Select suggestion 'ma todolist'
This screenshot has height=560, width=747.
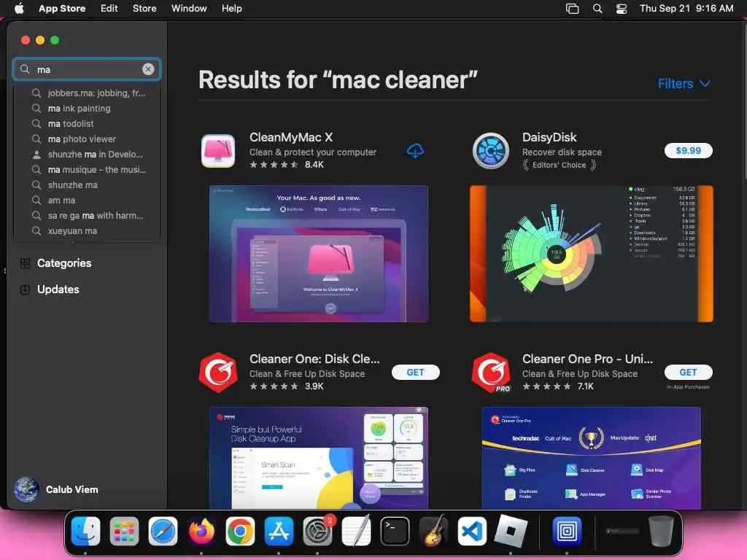click(88, 124)
